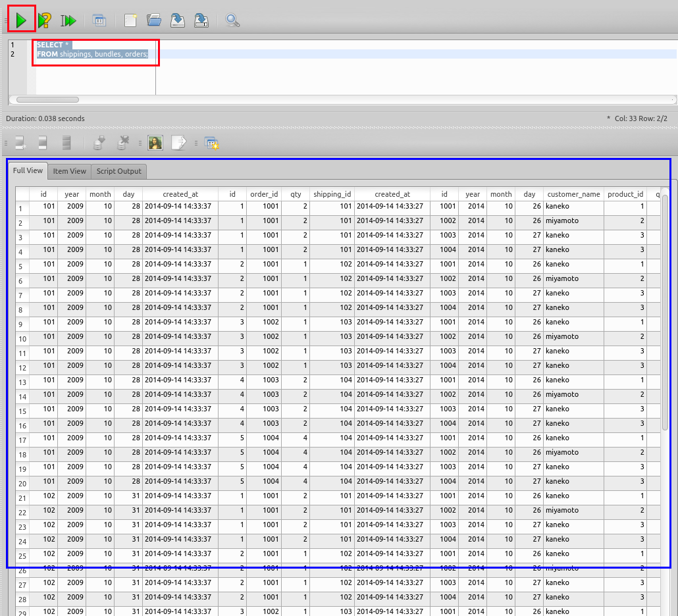Image resolution: width=678 pixels, height=616 pixels.
Task: Select result row number 10 header
Action: coord(22,339)
